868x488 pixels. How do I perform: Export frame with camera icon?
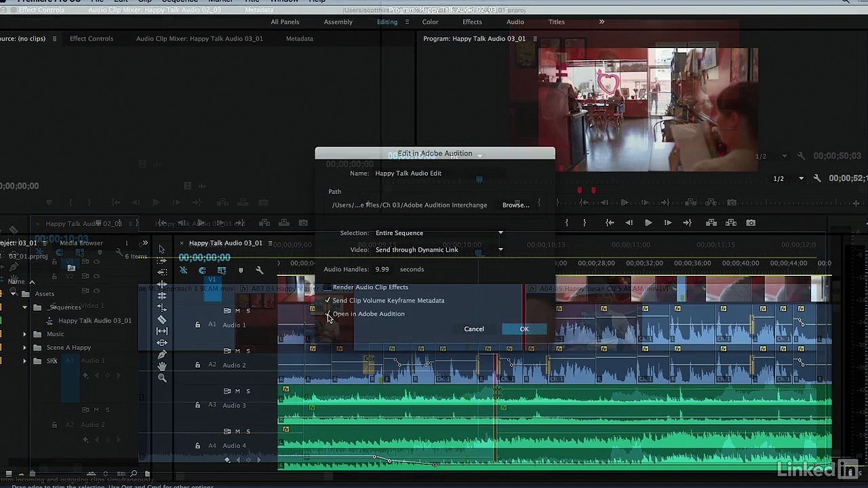pyautogui.click(x=751, y=222)
